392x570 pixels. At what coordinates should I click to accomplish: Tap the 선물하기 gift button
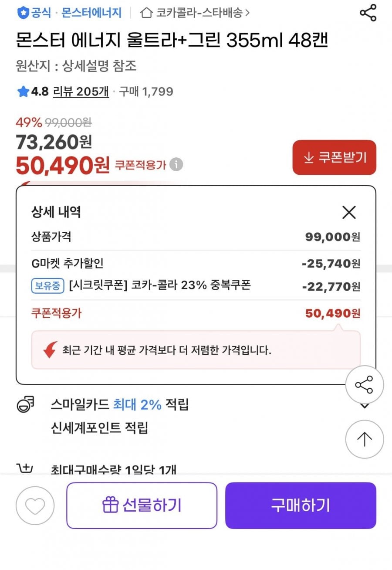142,506
